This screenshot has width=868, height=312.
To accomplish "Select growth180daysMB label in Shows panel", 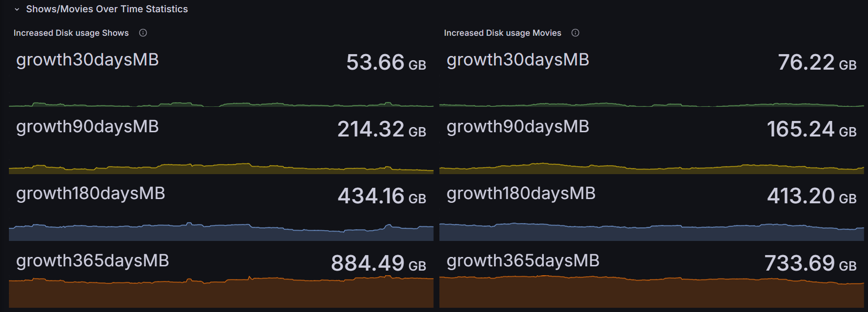I will click(x=91, y=194).
